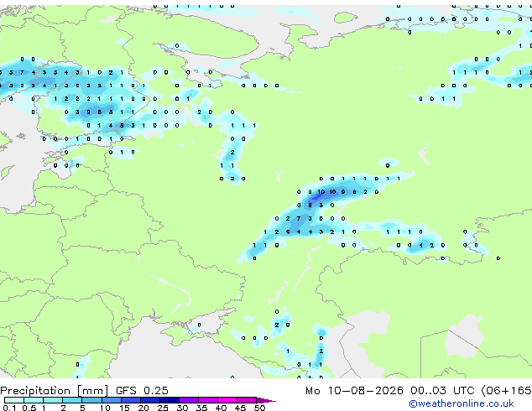The width and height of the screenshot is (532, 411).
Task: Open the weatheronline.co.uk copyright link
Action: [x=461, y=403]
